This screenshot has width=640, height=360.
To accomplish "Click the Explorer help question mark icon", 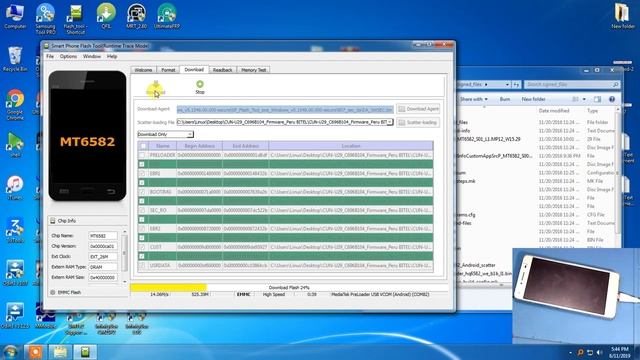I will click(x=612, y=99).
